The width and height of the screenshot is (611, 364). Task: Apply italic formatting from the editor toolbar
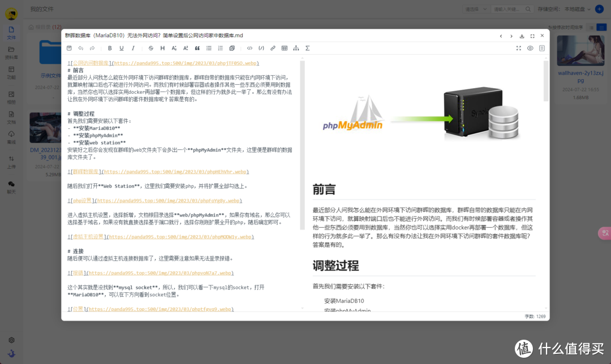[132, 48]
